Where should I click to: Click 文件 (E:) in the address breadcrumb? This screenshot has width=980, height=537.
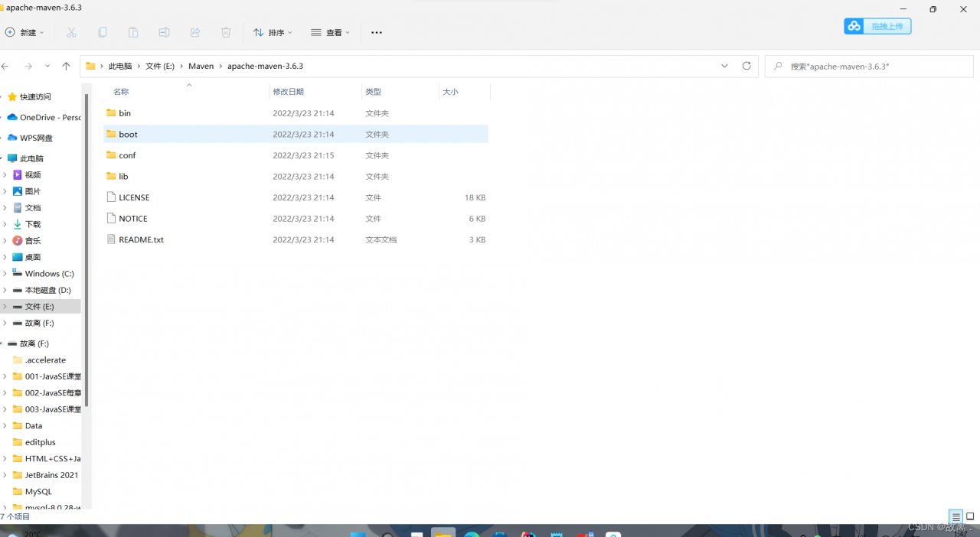click(160, 67)
